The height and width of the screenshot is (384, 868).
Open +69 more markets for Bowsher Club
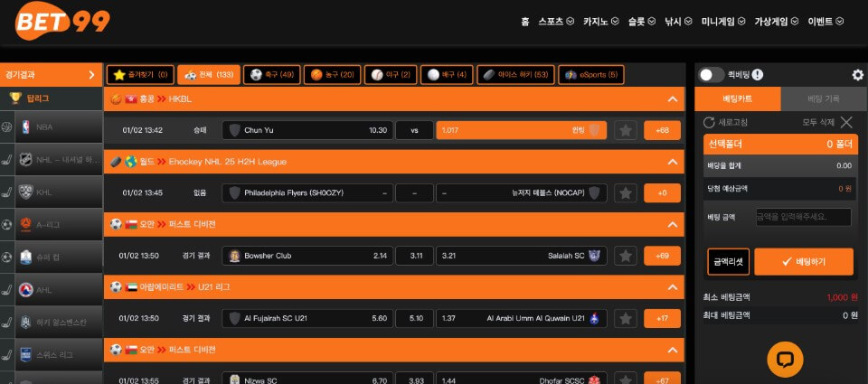pos(662,256)
